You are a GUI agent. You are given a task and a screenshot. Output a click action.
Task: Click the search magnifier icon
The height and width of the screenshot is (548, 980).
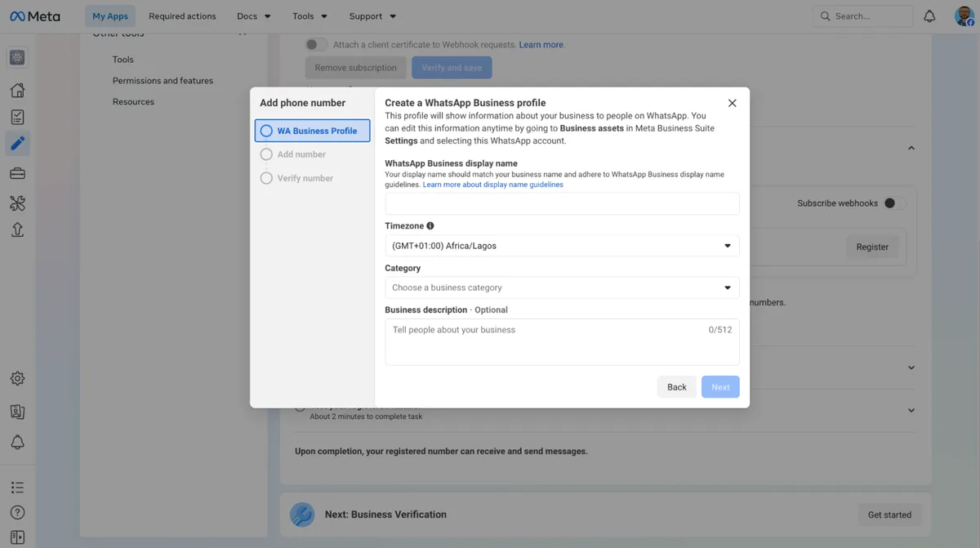point(825,16)
